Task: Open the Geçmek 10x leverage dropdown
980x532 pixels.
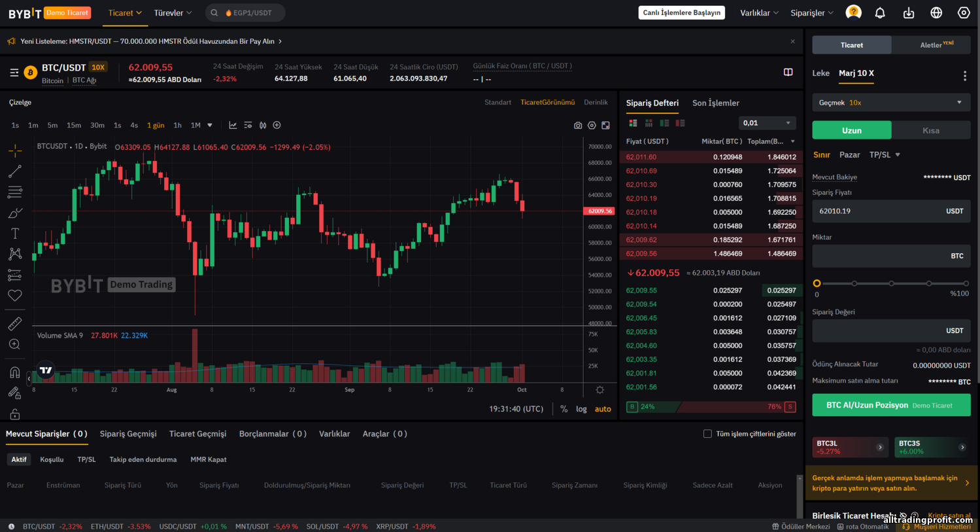Action: pos(891,103)
